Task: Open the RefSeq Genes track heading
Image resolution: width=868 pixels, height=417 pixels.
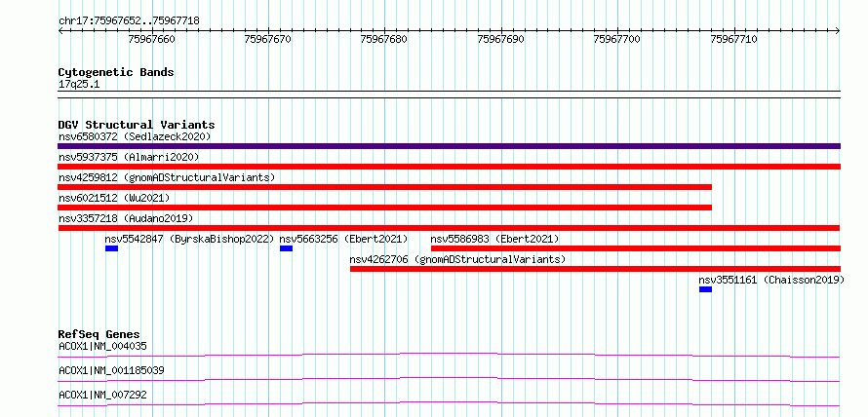Action: click(99, 334)
